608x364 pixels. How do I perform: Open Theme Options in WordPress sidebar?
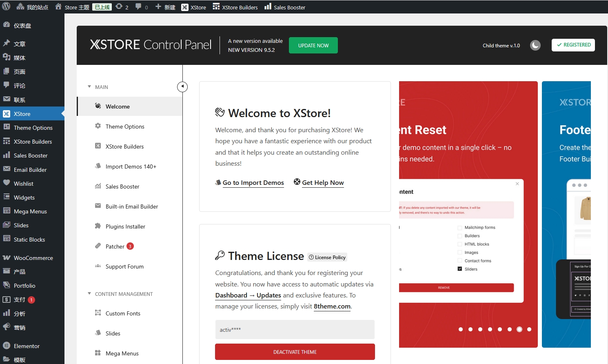[32, 128]
